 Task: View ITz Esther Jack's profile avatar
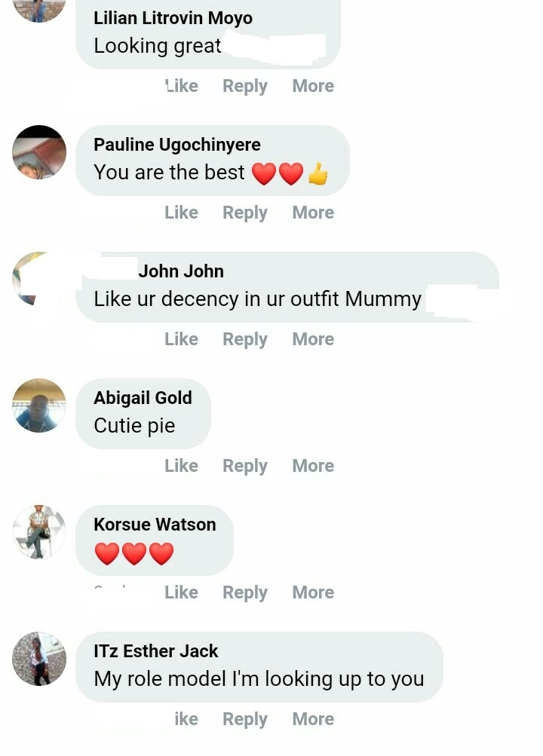click(39, 659)
